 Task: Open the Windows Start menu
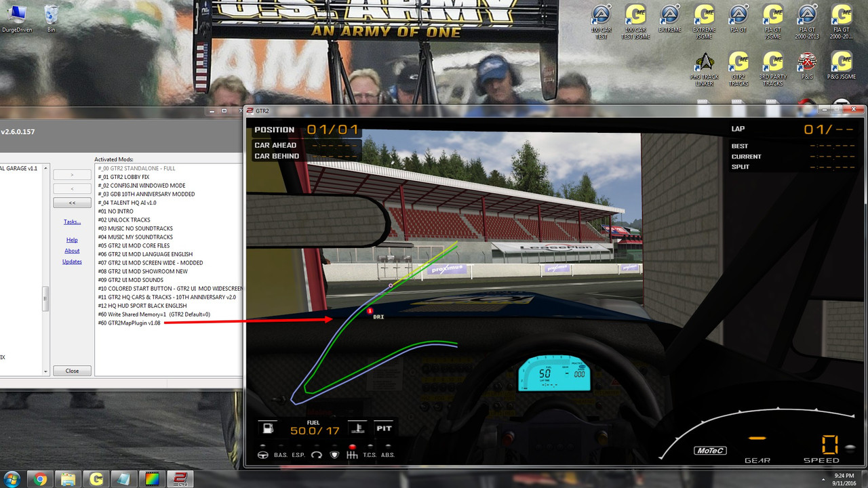point(13,479)
